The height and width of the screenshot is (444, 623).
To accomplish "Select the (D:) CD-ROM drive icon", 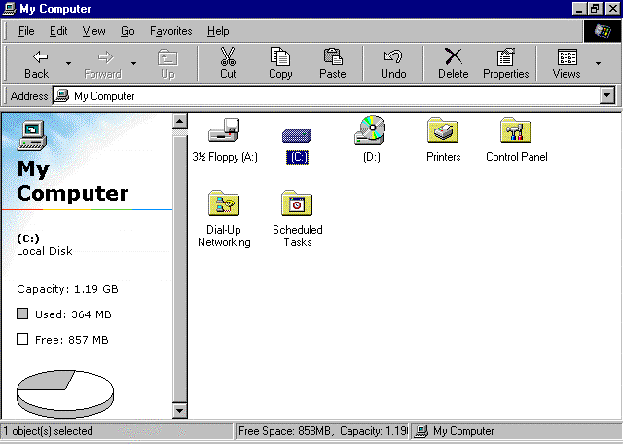I will tap(371, 133).
